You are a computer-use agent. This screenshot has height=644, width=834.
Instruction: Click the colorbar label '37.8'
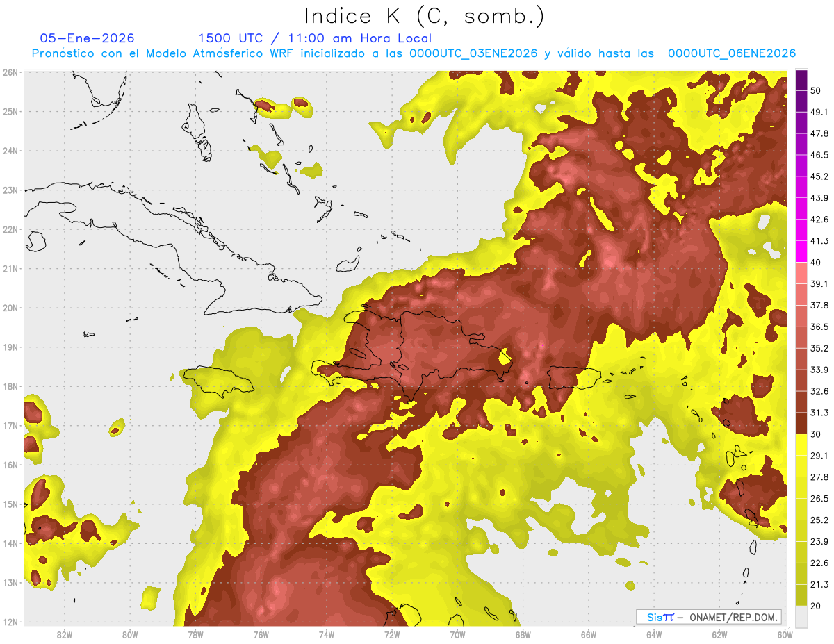[x=820, y=305]
